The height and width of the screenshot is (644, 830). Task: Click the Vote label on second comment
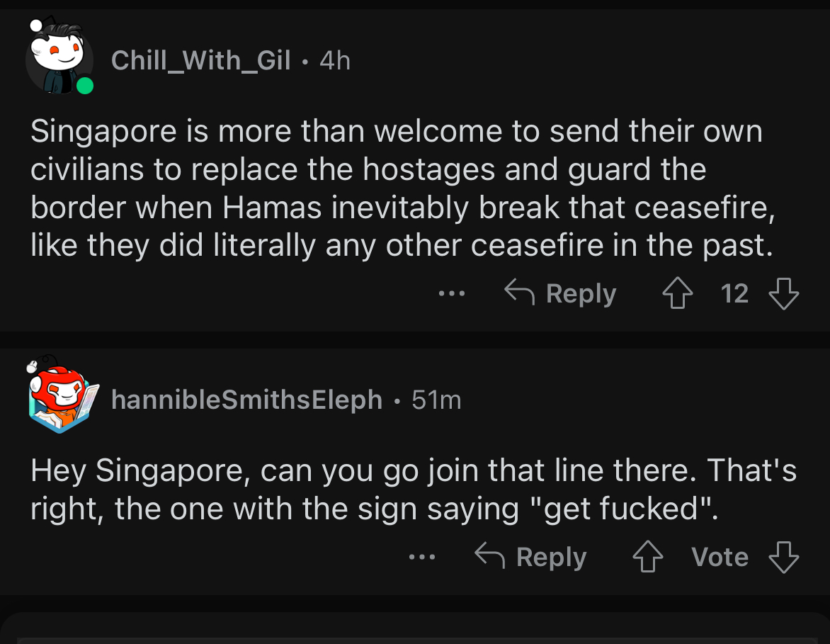pos(720,557)
